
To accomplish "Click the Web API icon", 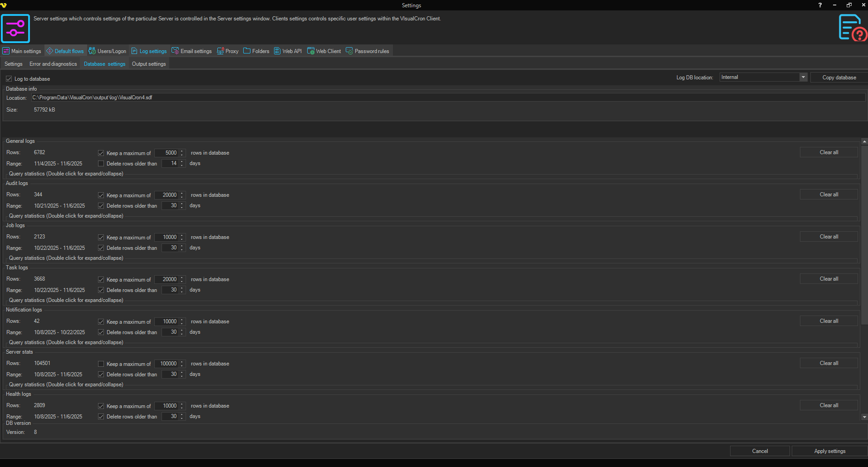I will click(x=277, y=51).
